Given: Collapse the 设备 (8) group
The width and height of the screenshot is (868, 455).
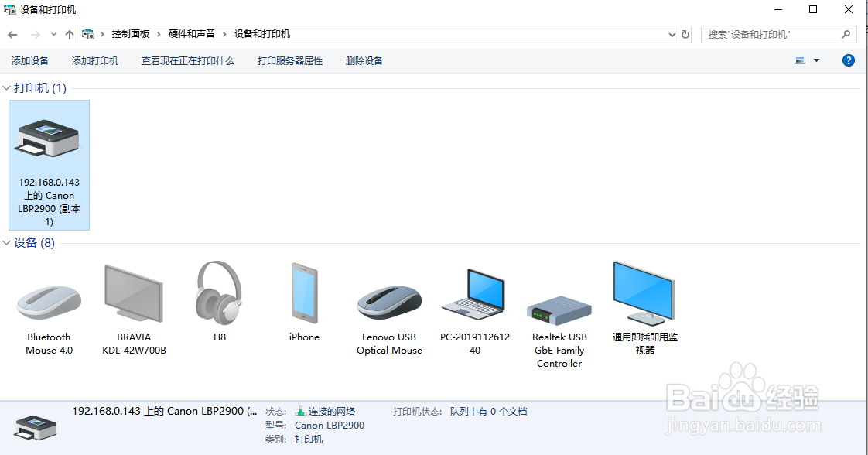Looking at the screenshot, I should click(7, 242).
